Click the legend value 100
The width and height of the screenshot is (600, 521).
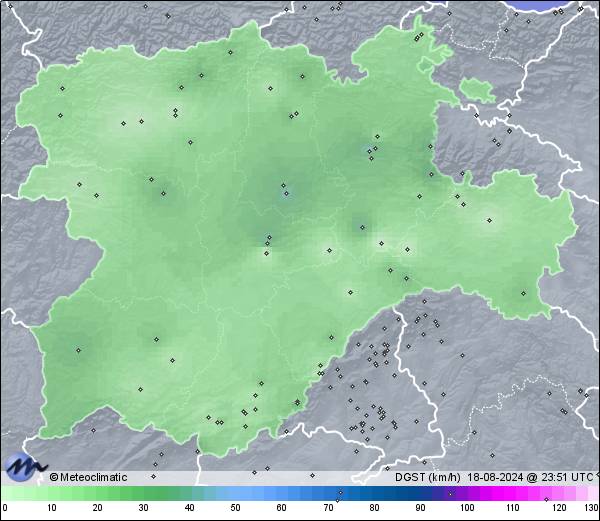[x=467, y=508]
